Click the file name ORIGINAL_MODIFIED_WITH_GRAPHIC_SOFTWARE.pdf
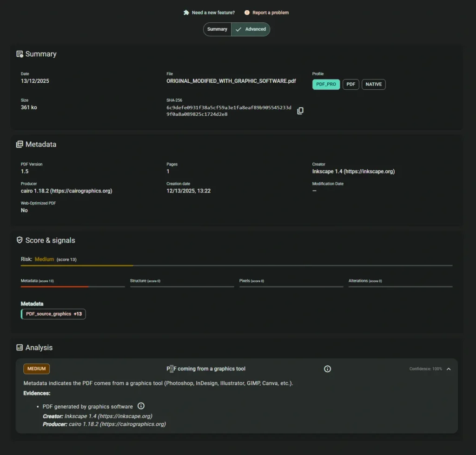Viewport: 476px width, 455px height. [x=231, y=81]
